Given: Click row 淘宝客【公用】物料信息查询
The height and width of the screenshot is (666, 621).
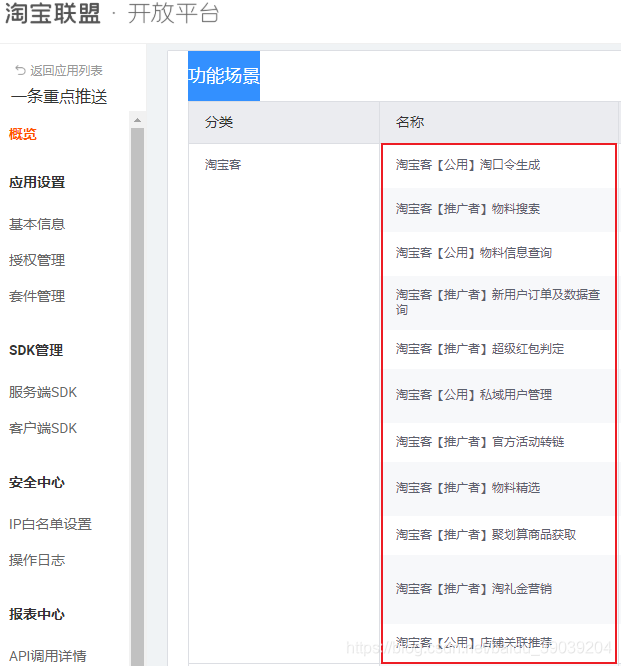Looking at the screenshot, I should coord(499,253).
